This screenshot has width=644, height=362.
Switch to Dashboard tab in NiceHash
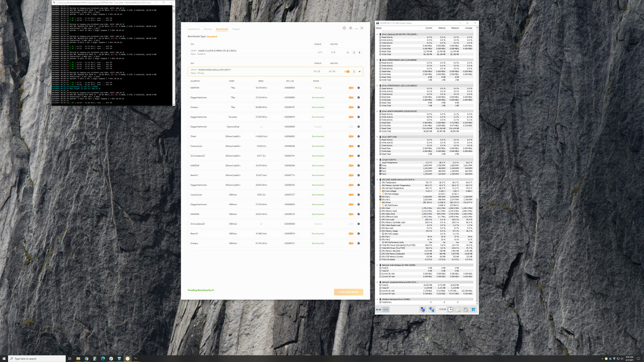[194, 29]
